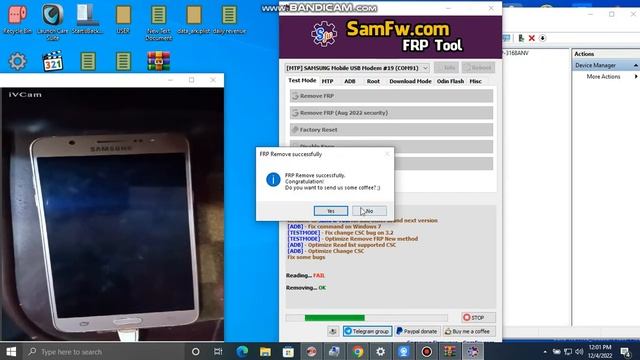Switch to the Misc tab
This screenshot has width=640, height=360.
click(476, 81)
